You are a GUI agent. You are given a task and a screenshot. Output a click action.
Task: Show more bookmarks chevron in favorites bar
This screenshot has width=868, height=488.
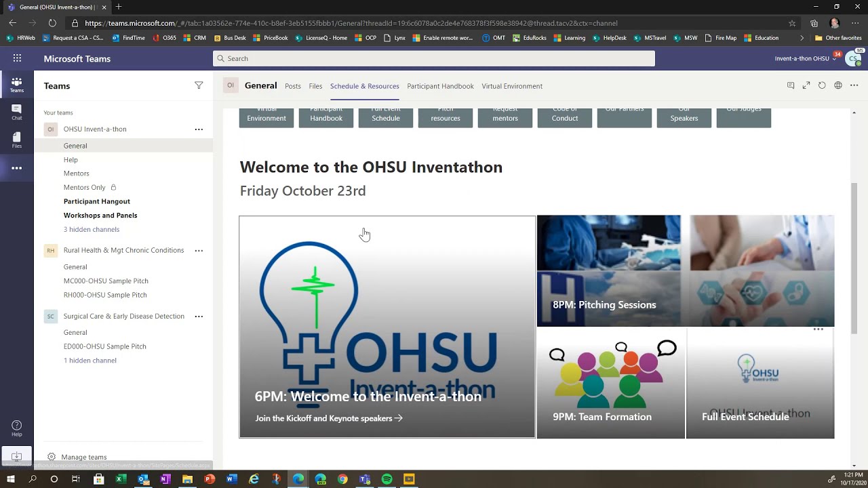[802, 38]
